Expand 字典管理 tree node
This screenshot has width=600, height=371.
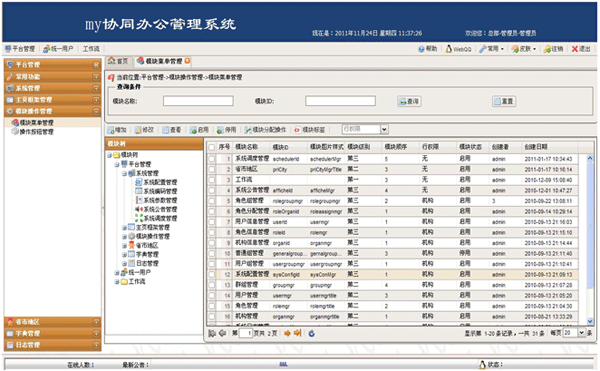point(124,255)
